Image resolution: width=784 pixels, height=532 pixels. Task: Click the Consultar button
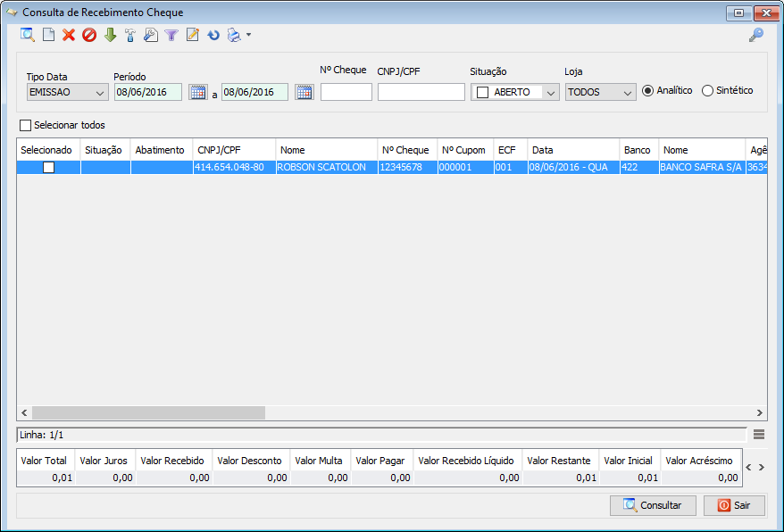tap(653, 505)
